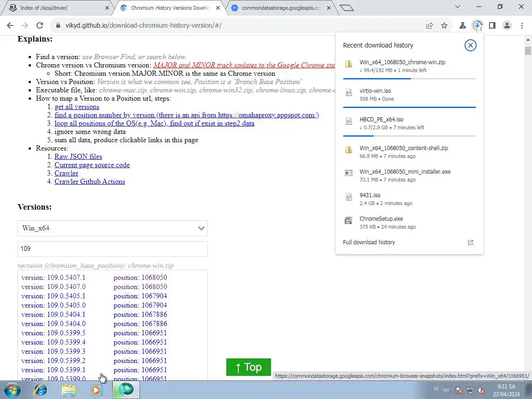This screenshot has width=532, height=399.
Task: Open 'find a position number by version' link
Action: [x=187, y=115]
